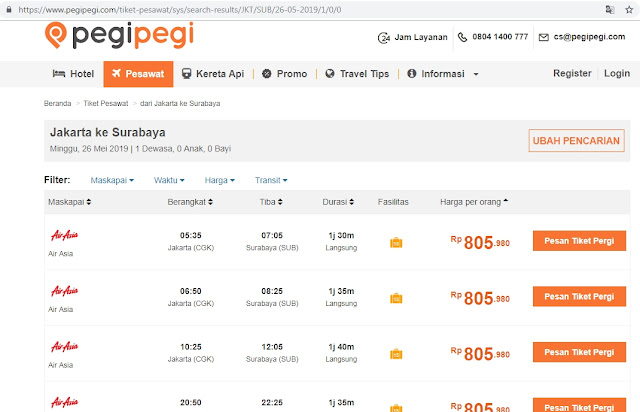The height and width of the screenshot is (412, 640).
Task: Open the Transit filter dropdown
Action: [x=271, y=180]
